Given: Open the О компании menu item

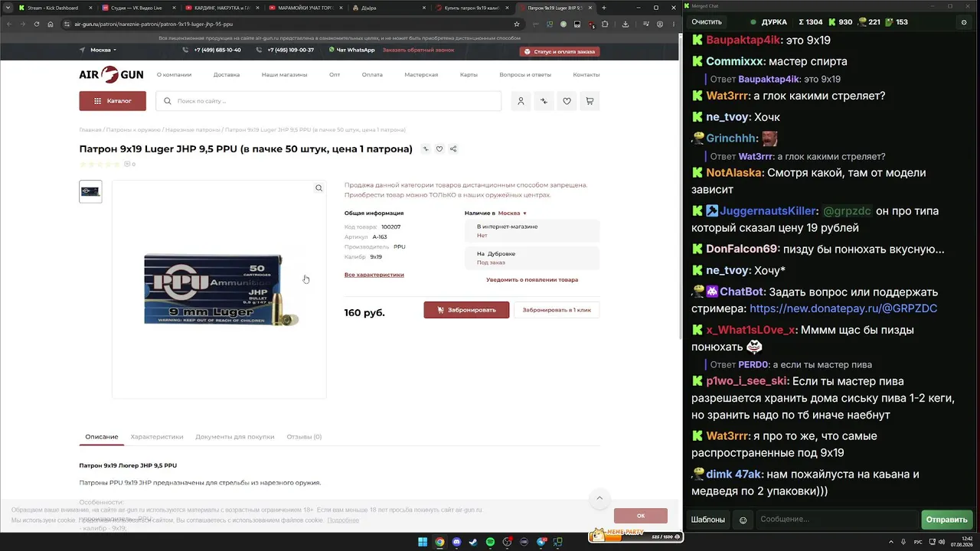Looking at the screenshot, I should point(174,75).
